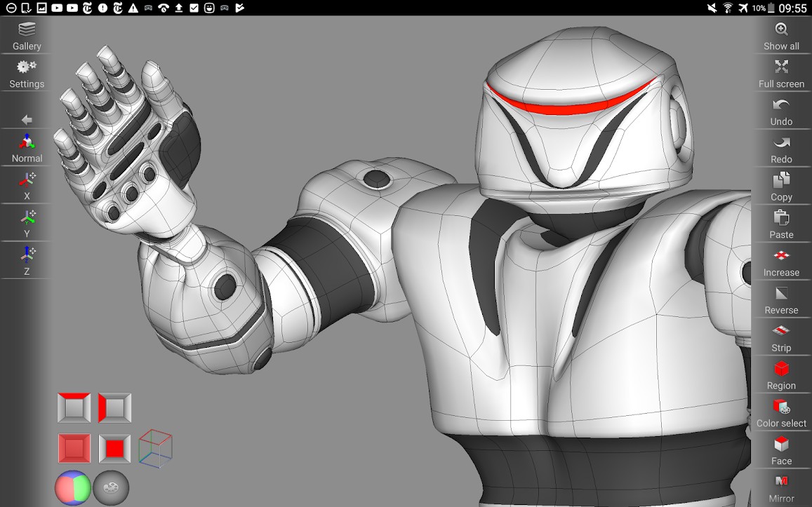
Task: Redo the last action
Action: [x=781, y=149]
